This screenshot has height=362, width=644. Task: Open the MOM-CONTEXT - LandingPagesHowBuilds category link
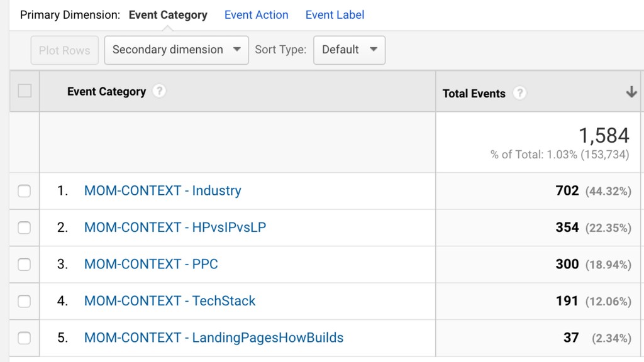pyautogui.click(x=214, y=337)
